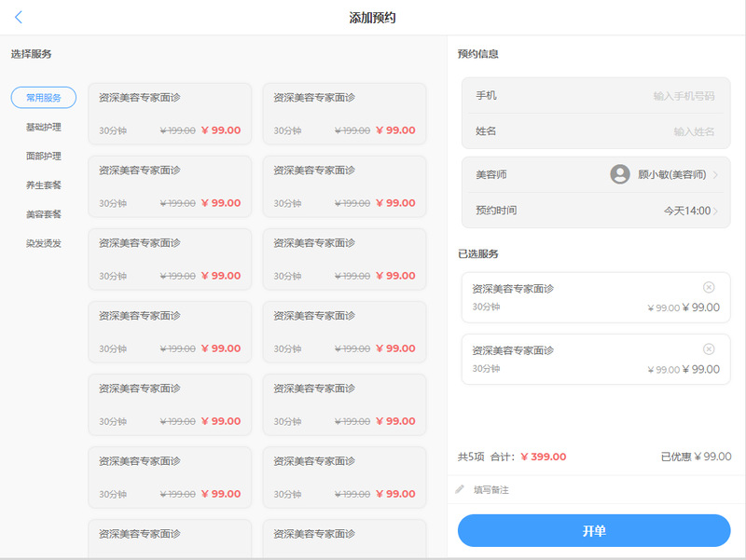This screenshot has height=560, width=746.
Task: Switch to the 染发烫发 category
Action: pyautogui.click(x=43, y=243)
